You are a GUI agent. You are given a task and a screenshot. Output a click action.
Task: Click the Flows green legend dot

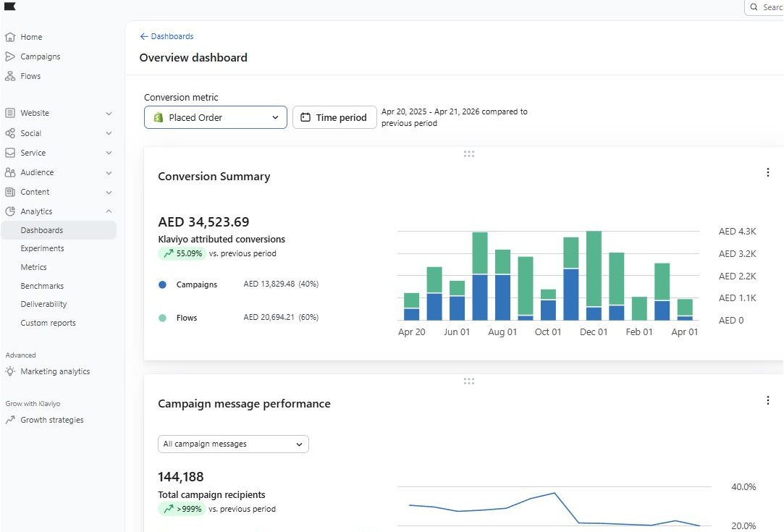point(162,318)
